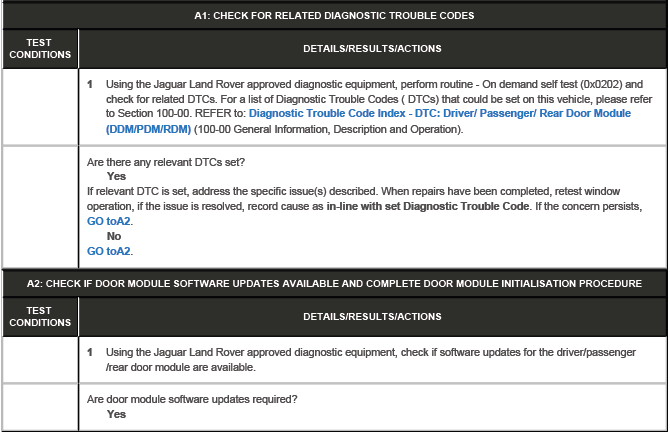The width and height of the screenshot is (670, 434).
Task: Select the 'Yes' answer in the A2 section
Action: coord(116,414)
